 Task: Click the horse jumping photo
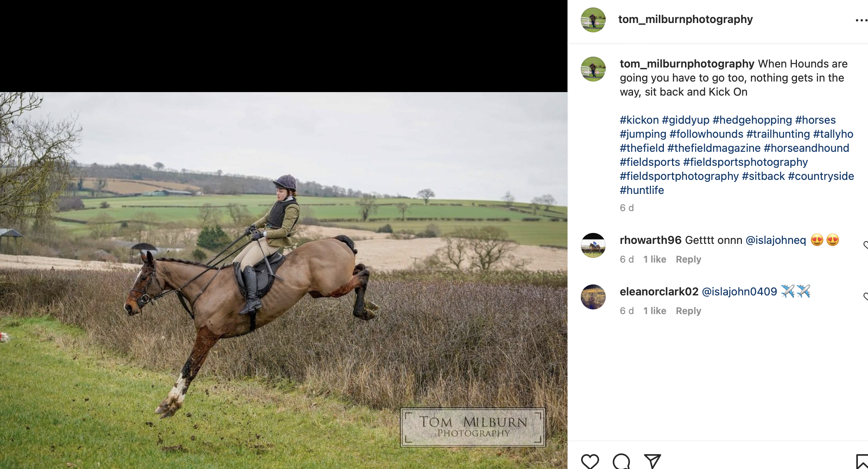[284, 281]
